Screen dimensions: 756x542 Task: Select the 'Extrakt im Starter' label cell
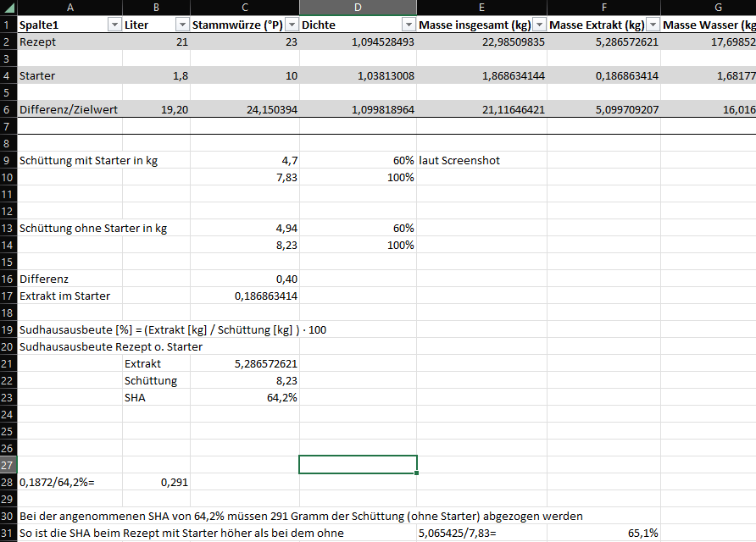click(69, 296)
